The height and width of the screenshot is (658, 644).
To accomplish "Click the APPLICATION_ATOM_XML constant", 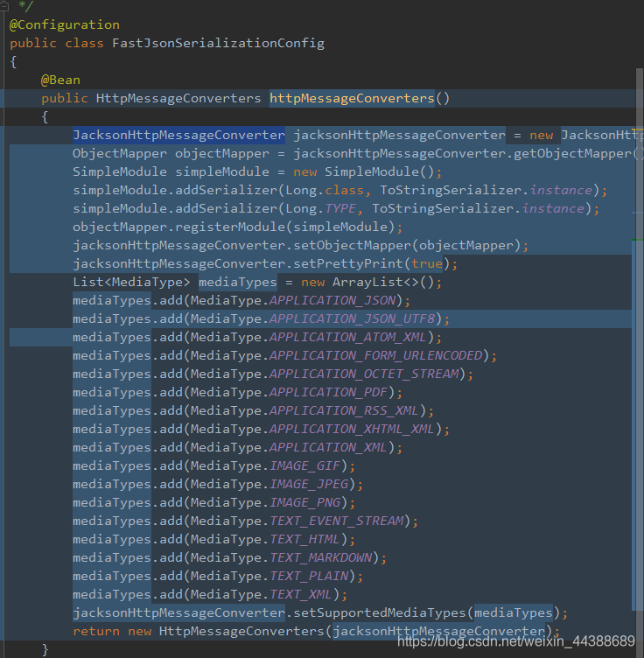I will tap(347, 338).
